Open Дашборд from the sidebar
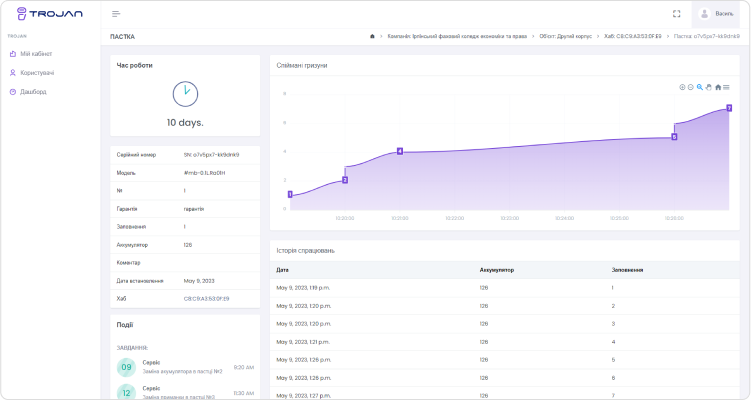This screenshot has height=400, width=751. [x=33, y=92]
